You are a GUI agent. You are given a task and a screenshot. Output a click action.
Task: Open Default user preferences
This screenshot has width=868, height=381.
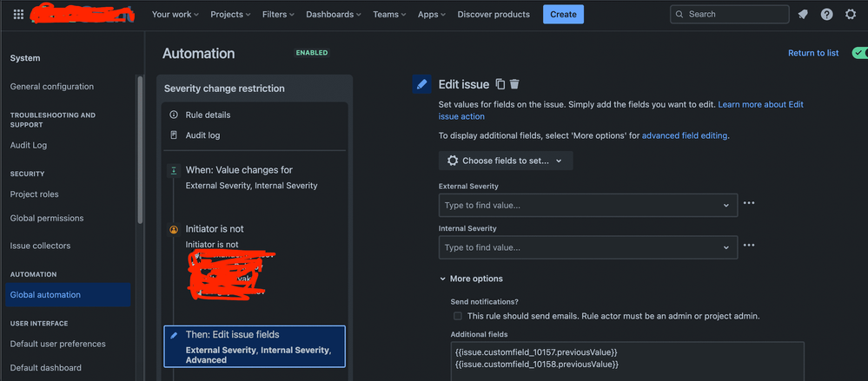57,344
